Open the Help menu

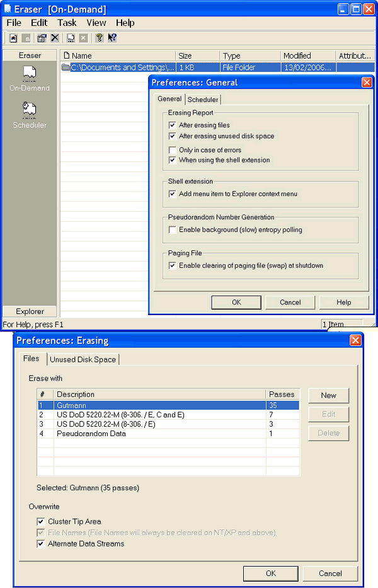click(x=125, y=23)
